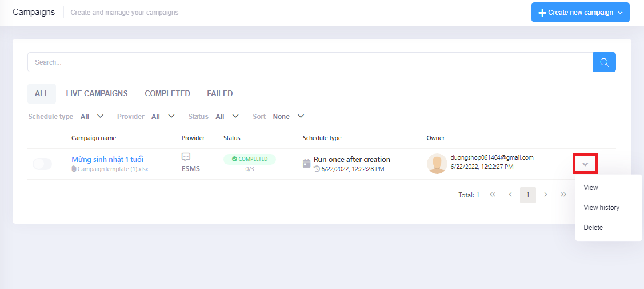This screenshot has width=644, height=289.
Task: Jump to last page using double-right arrows
Action: [x=563, y=195]
